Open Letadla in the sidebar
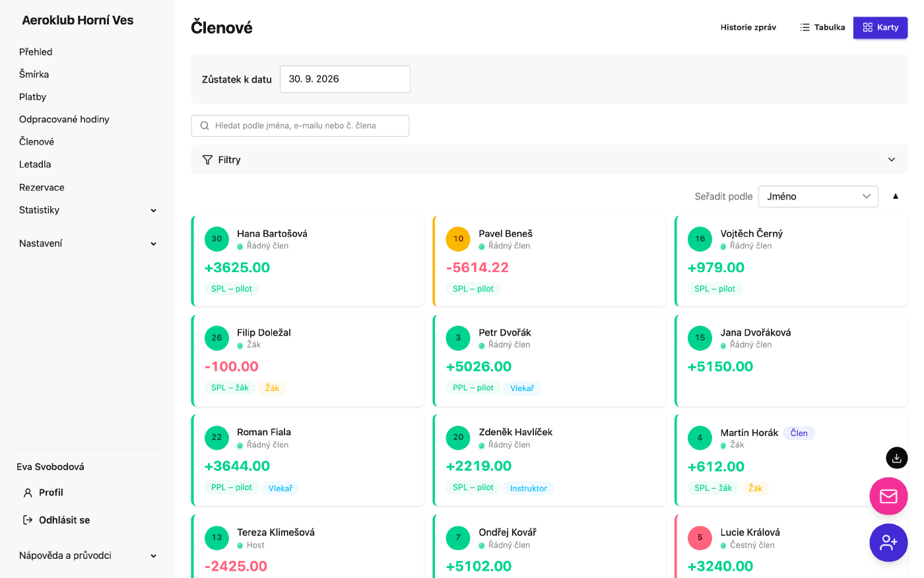 coord(35,164)
